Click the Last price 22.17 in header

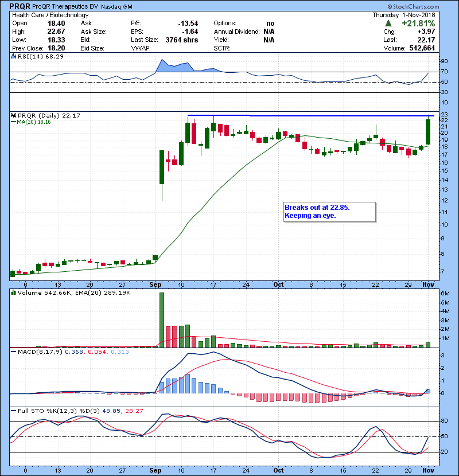point(426,40)
